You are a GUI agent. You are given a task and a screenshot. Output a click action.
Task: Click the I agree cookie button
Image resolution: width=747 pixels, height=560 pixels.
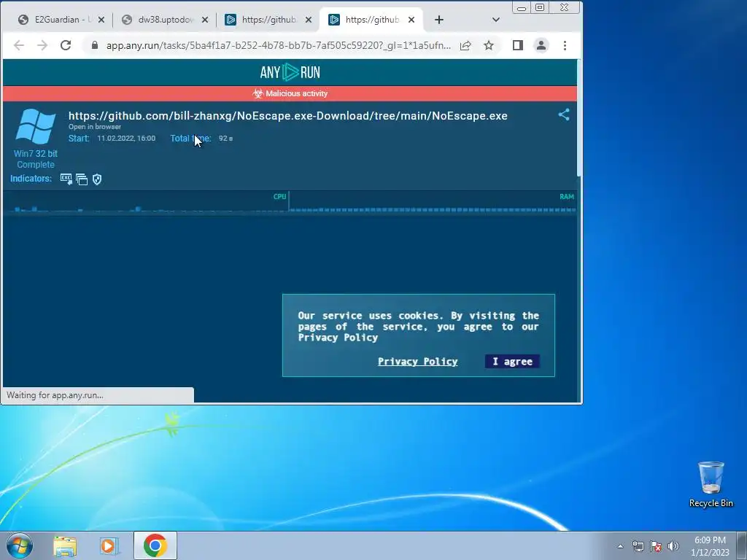512,362
